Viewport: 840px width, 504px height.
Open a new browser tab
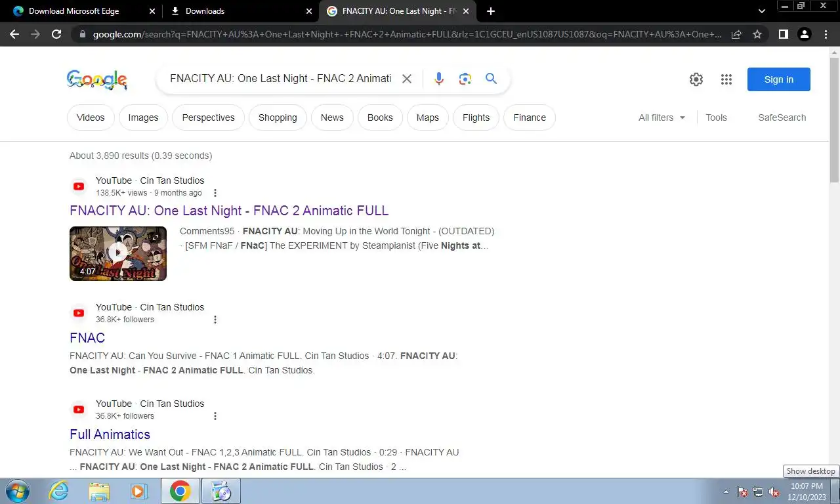point(491,11)
